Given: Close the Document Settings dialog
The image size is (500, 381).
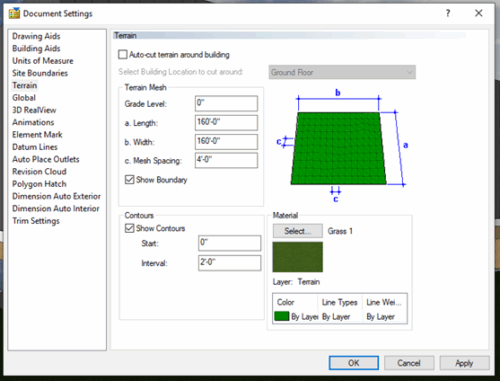Looking at the screenshot, I should (x=479, y=13).
